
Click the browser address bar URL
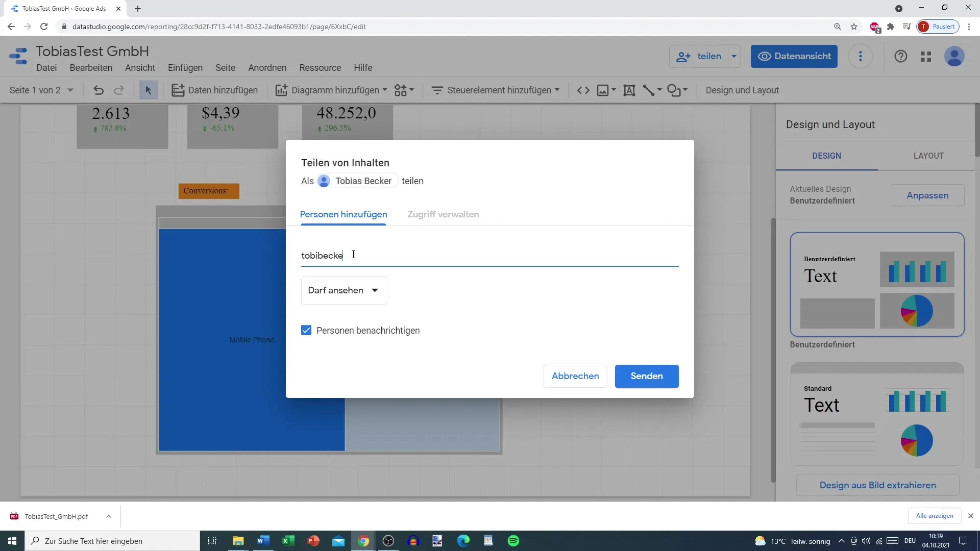tap(219, 27)
